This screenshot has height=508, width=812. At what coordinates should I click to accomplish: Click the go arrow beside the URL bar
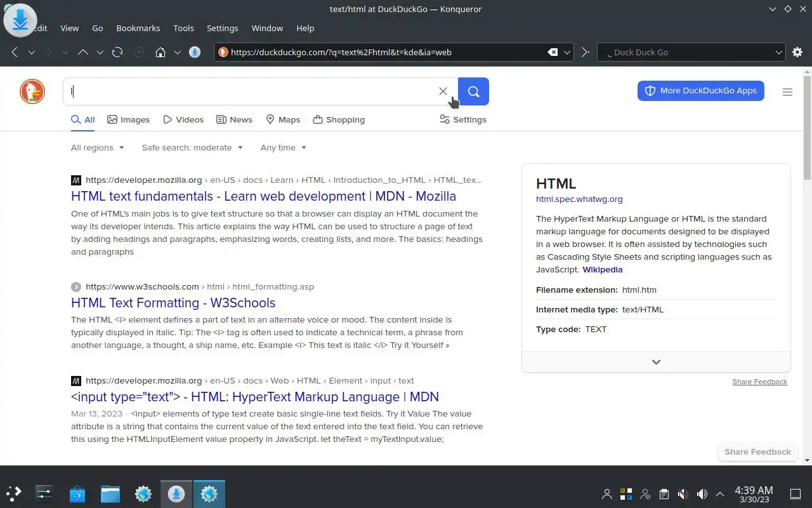tap(585, 52)
